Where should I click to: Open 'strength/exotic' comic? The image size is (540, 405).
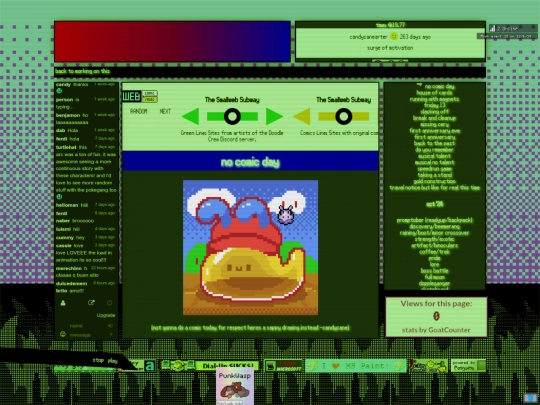click(x=434, y=239)
